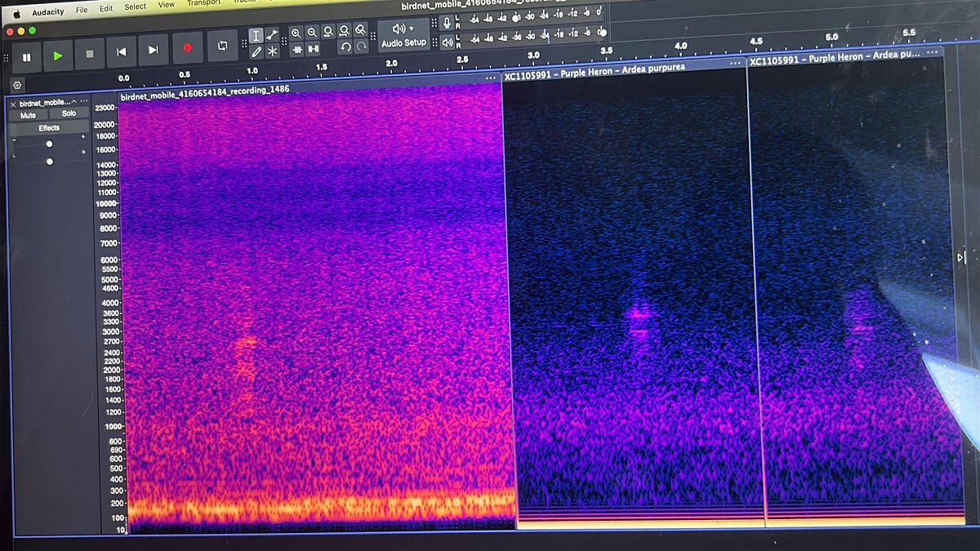Start playback with the green Play button
Viewport: 980px width, 551px height.
click(x=58, y=56)
